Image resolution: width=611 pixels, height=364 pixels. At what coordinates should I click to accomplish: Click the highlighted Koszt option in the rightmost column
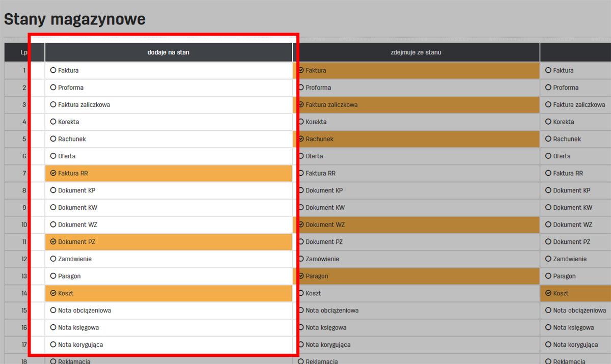(547, 293)
